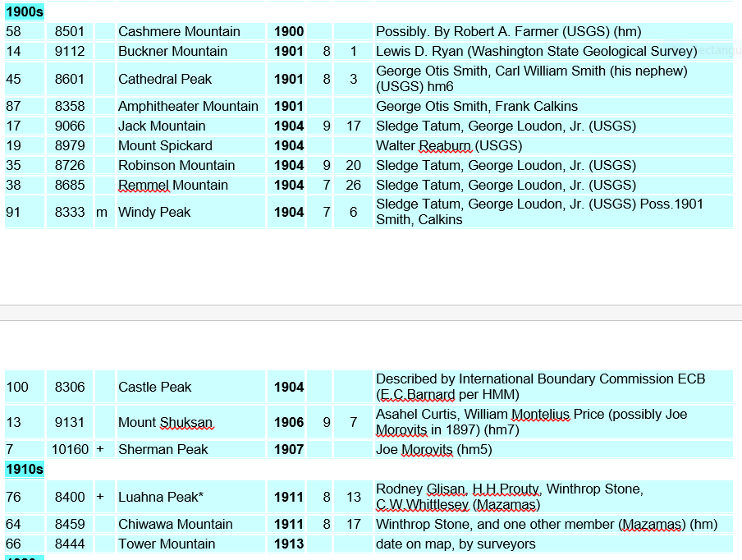The image size is (742, 560).
Task: Click the page break gap between pages
Action: coord(371,313)
